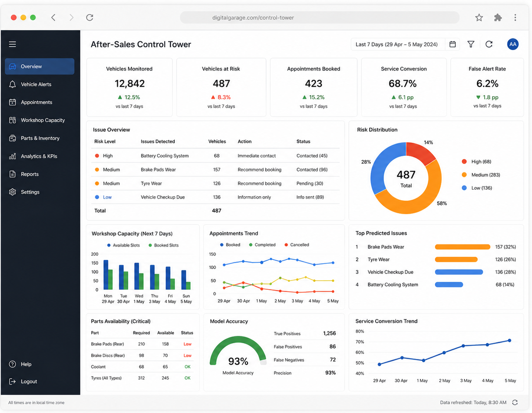The width and height of the screenshot is (532, 413).
Task: Click the Analytics & KPIs chart icon
Action: tap(12, 156)
